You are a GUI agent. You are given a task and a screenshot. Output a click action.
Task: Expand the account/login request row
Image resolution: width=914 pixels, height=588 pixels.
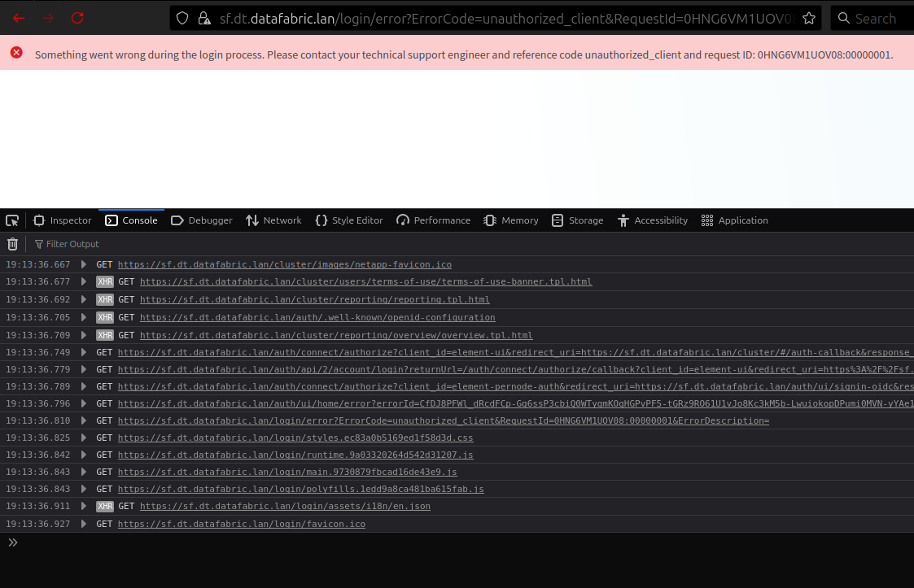pos(83,369)
